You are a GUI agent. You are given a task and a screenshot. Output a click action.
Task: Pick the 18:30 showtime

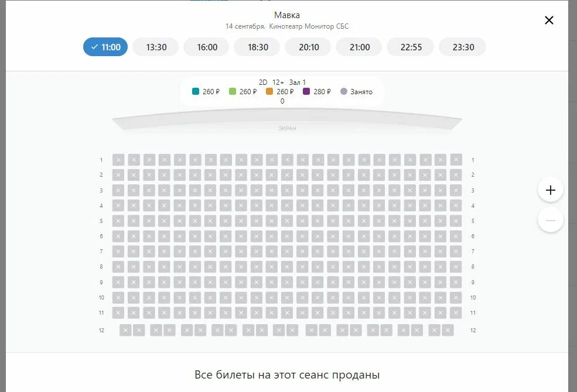tap(258, 47)
